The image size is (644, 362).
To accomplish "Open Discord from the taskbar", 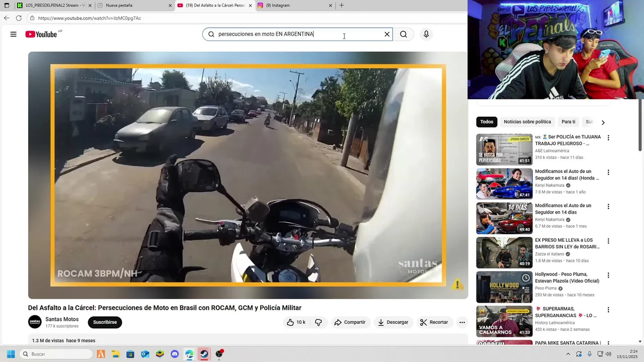I will click(x=175, y=354).
